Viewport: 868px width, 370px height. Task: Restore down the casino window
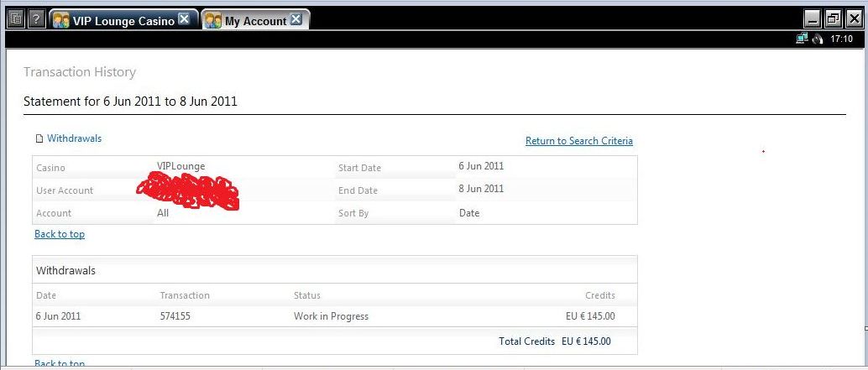click(x=833, y=19)
